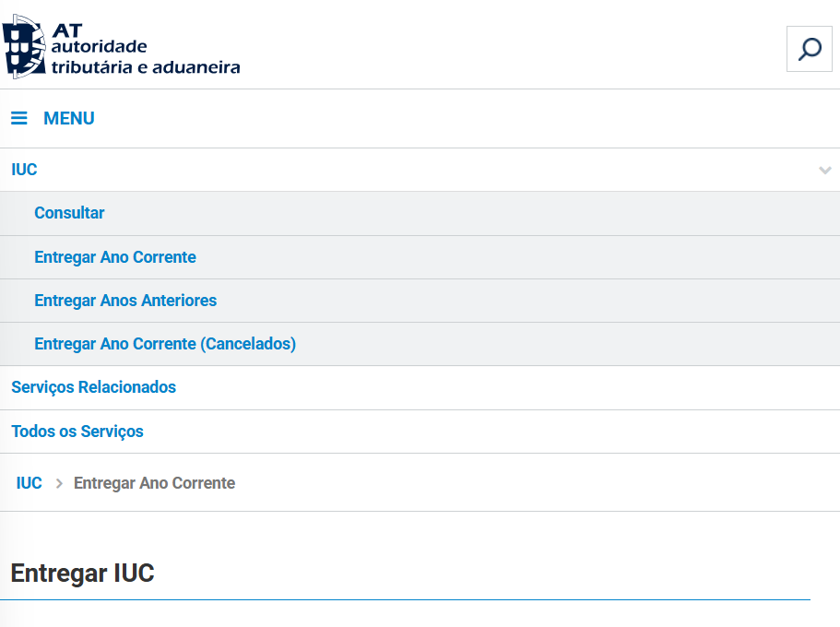Click the bold AT initials in the logo
This screenshot has width=840, height=627.
(67, 30)
